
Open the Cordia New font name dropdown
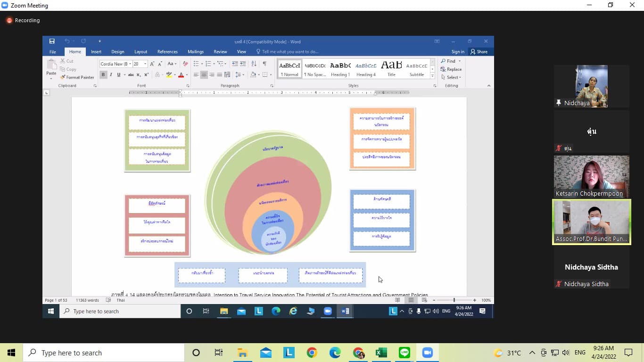pyautogui.click(x=129, y=64)
